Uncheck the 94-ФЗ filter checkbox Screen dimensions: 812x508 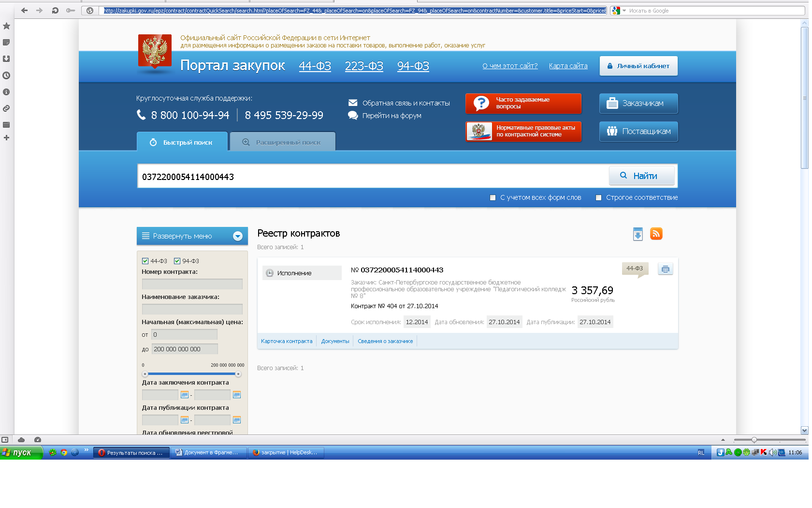click(x=177, y=261)
